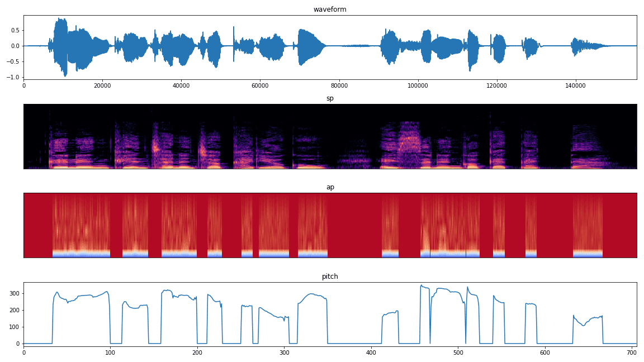
Task: Click the sp spectrogram title
Action: click(x=329, y=99)
